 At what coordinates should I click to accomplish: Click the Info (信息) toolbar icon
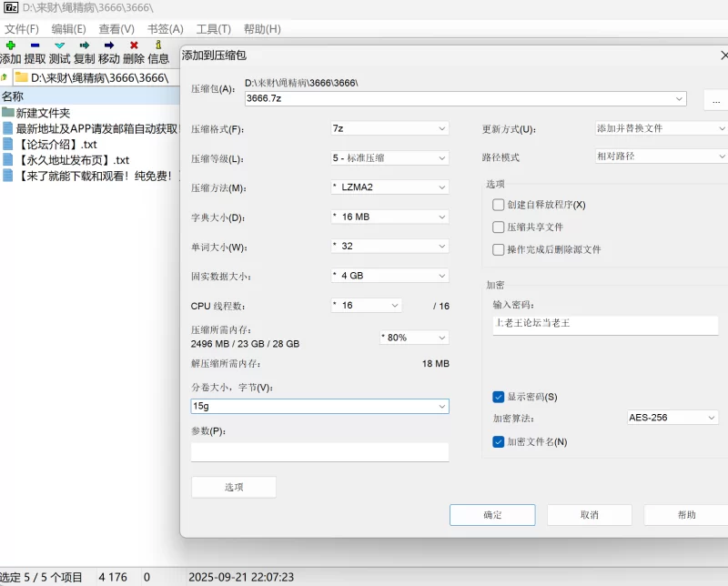tap(158, 45)
